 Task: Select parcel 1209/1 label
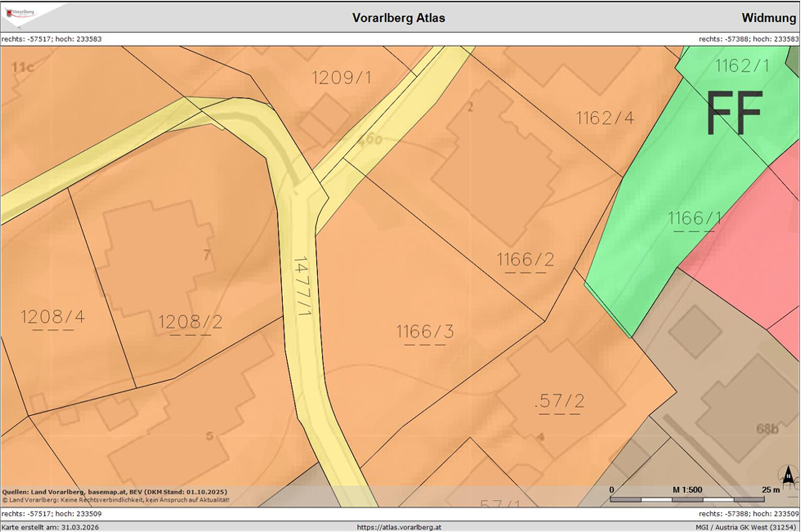tap(341, 77)
